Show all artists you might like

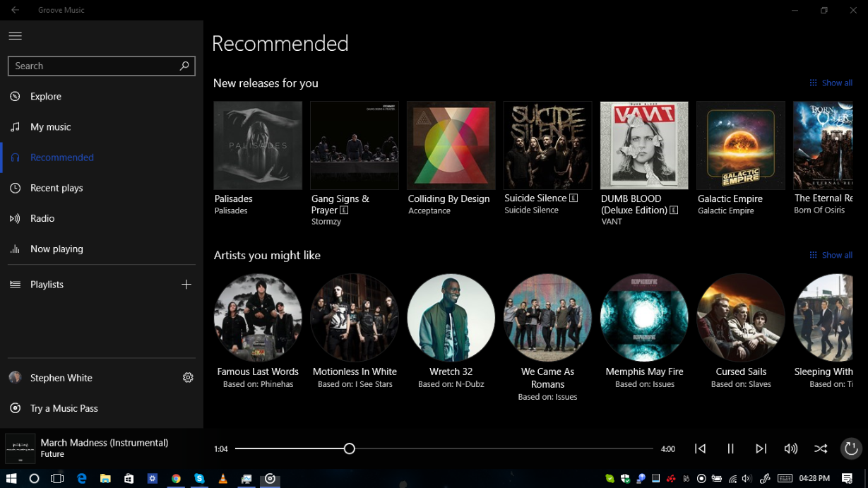click(831, 255)
